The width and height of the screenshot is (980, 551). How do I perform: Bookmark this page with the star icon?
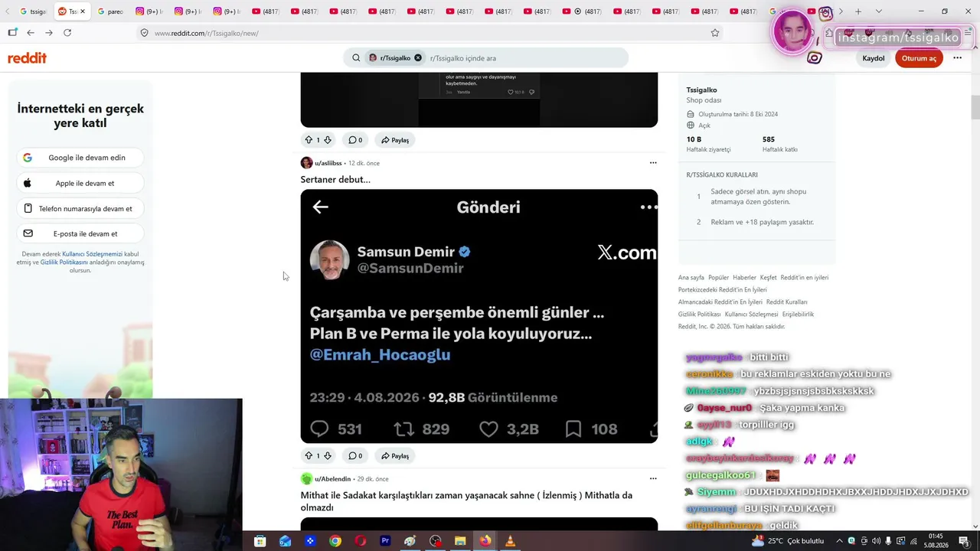pyautogui.click(x=714, y=33)
